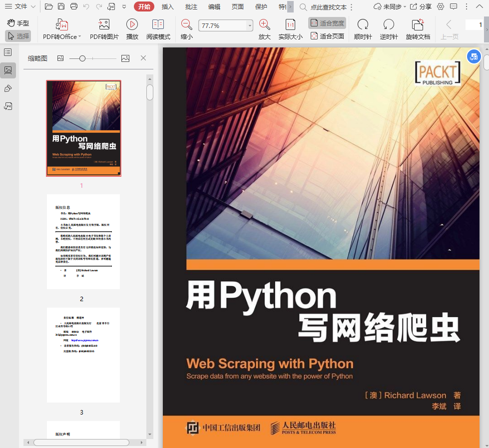Switch to the 插入 tab
Screen dimensions: 489x448
pyautogui.click(x=167, y=7)
